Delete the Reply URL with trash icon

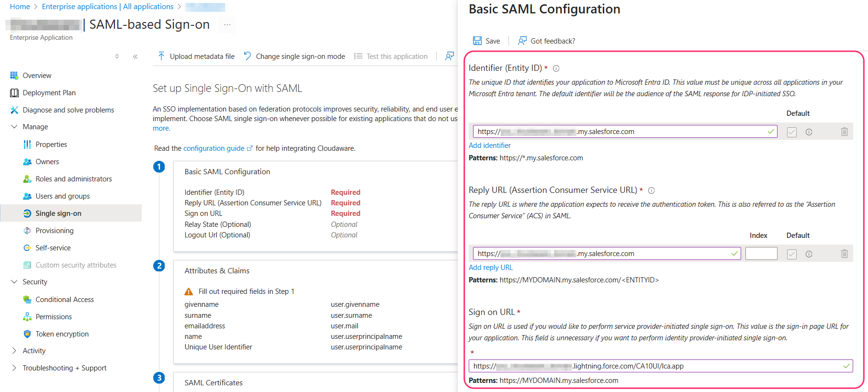click(844, 254)
